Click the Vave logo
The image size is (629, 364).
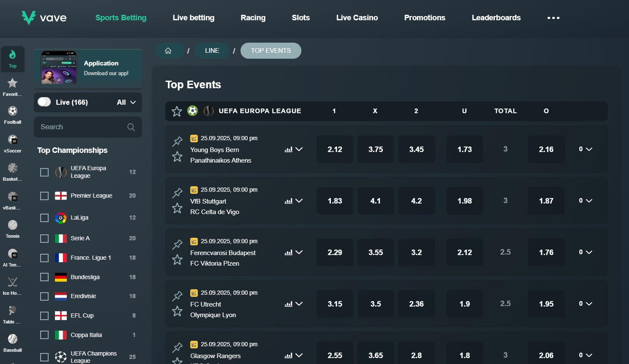[44, 18]
